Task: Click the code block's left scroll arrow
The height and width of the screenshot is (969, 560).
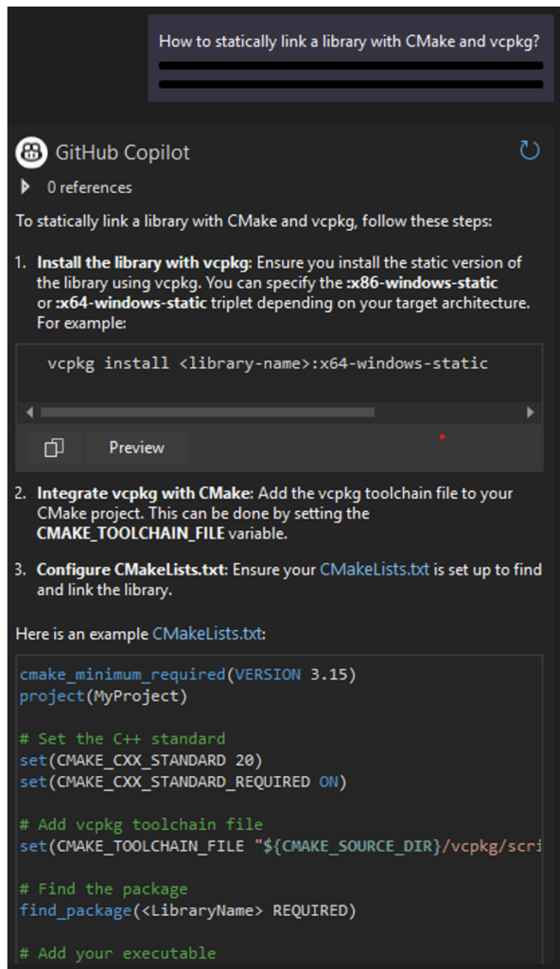Action: pos(28,412)
